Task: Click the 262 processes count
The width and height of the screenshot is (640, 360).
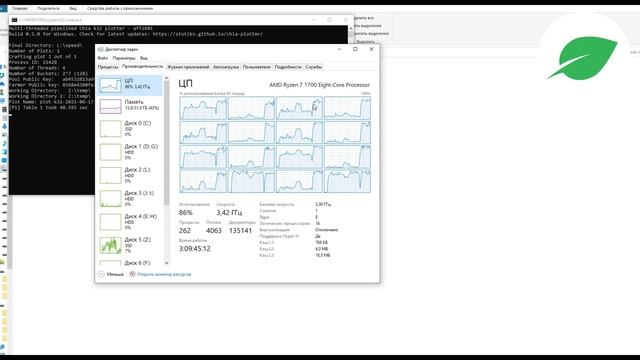Action: tap(184, 231)
